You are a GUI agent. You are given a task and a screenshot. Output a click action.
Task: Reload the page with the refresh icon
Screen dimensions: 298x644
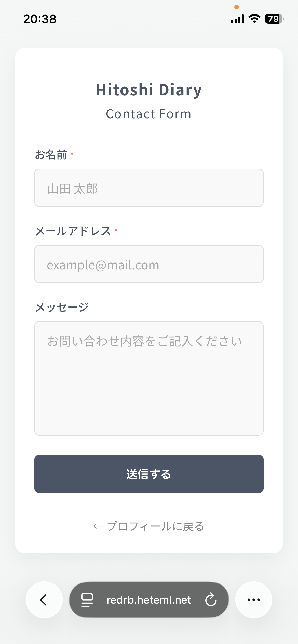pos(211,600)
